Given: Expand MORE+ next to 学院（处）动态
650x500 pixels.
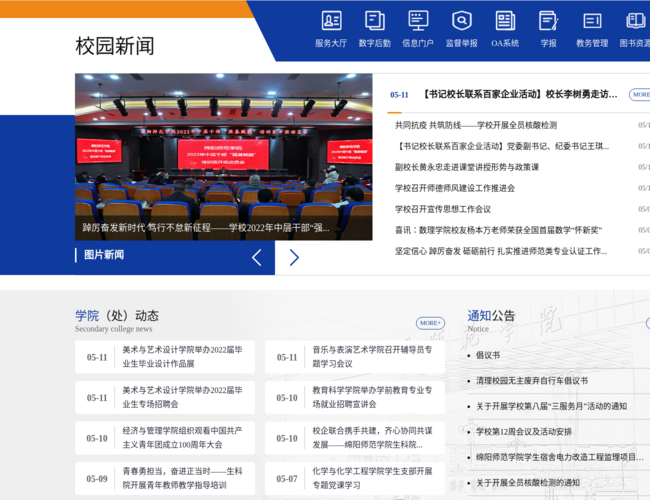Looking at the screenshot, I should coord(430,323).
